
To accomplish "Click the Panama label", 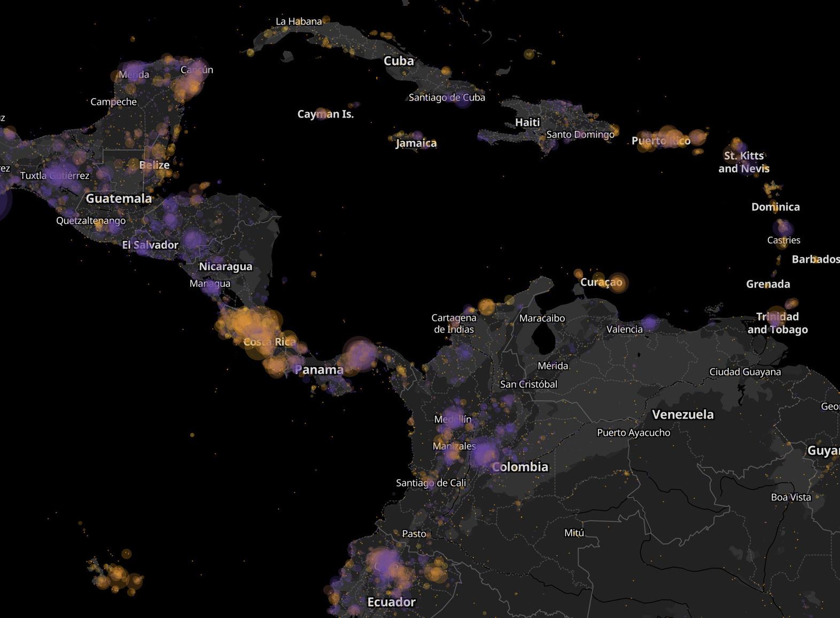I will [x=319, y=370].
